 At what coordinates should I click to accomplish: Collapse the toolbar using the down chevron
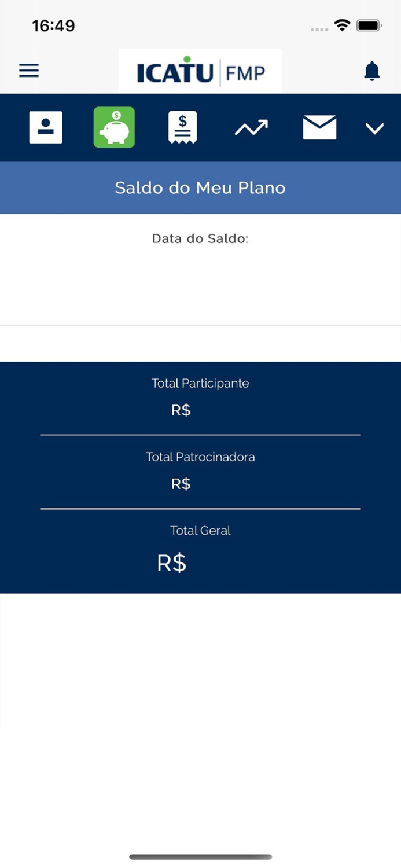click(x=374, y=128)
